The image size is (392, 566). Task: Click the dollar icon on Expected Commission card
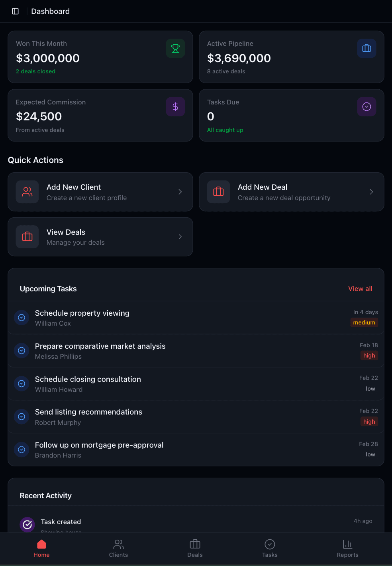point(175,106)
